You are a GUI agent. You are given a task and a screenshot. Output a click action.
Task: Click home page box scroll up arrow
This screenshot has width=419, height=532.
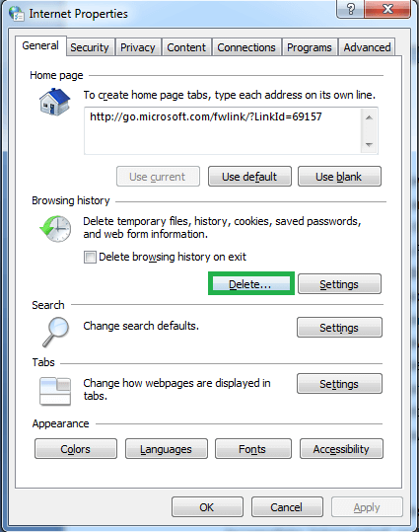click(x=369, y=117)
